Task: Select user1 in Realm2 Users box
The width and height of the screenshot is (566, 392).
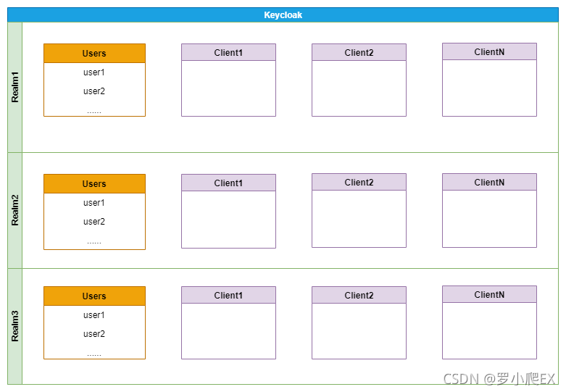Action: [x=94, y=203]
